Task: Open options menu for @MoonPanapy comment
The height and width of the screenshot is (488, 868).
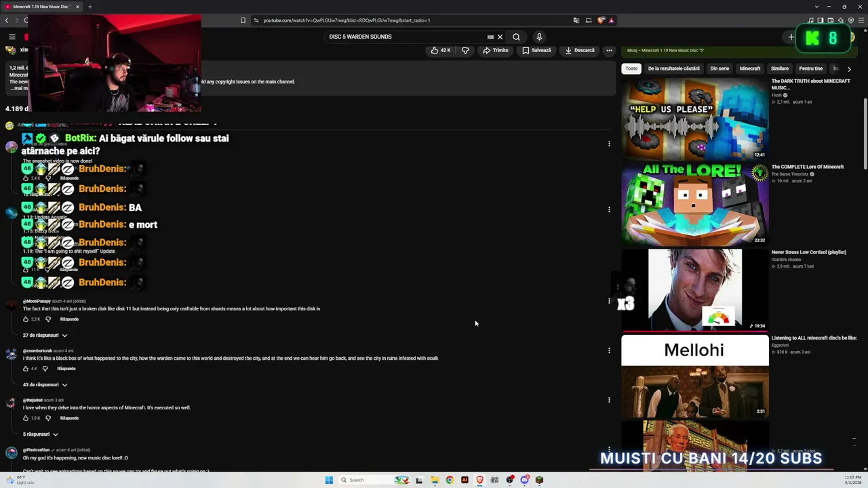Action: point(609,301)
